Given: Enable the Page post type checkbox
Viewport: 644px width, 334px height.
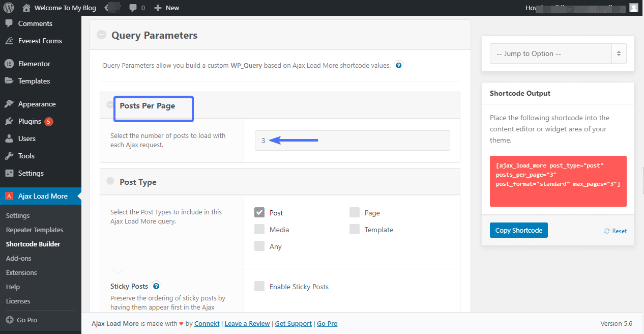Looking at the screenshot, I should click(x=355, y=212).
